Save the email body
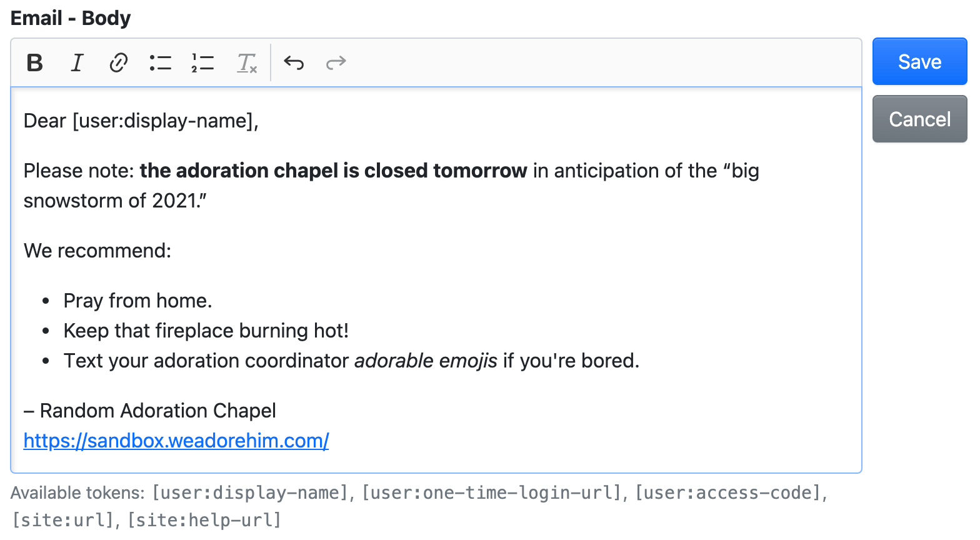This screenshot has height=540, width=980. pyautogui.click(x=919, y=61)
